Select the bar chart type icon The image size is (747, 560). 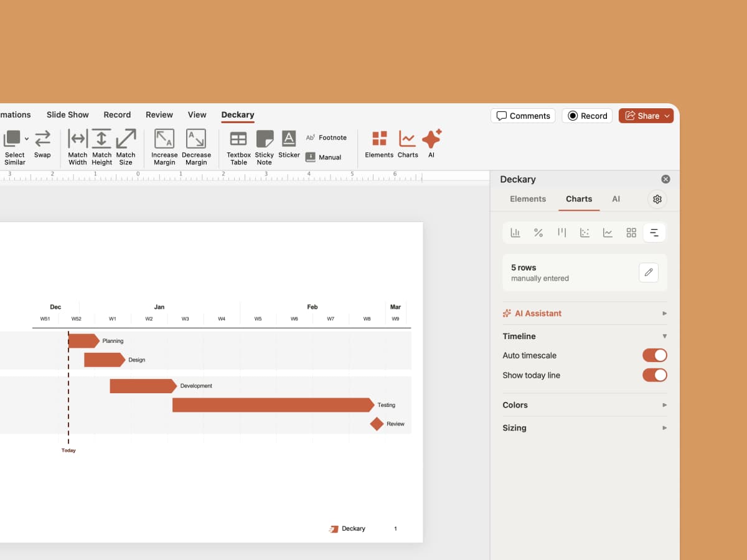point(515,233)
